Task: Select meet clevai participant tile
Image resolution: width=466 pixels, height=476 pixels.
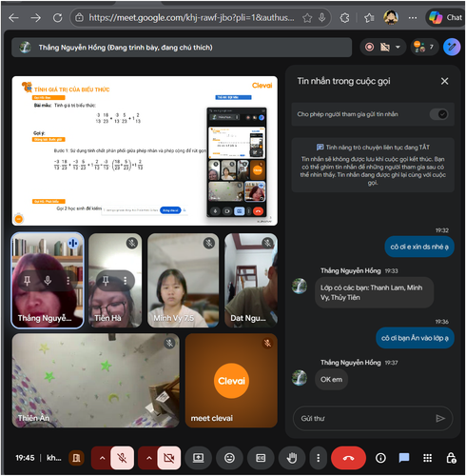Action: pos(231,381)
